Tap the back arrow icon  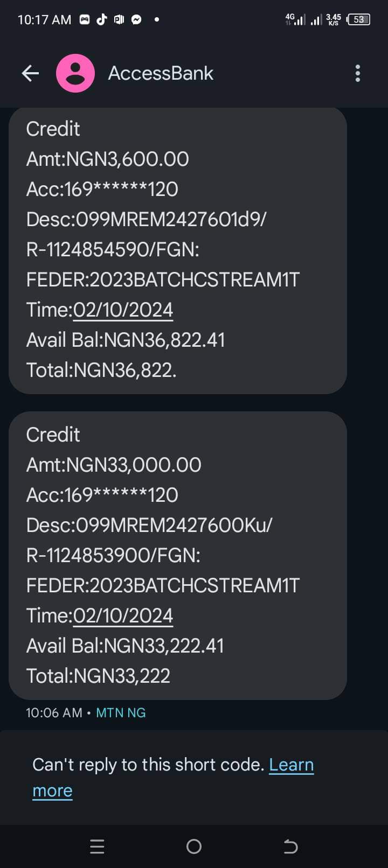click(x=30, y=73)
